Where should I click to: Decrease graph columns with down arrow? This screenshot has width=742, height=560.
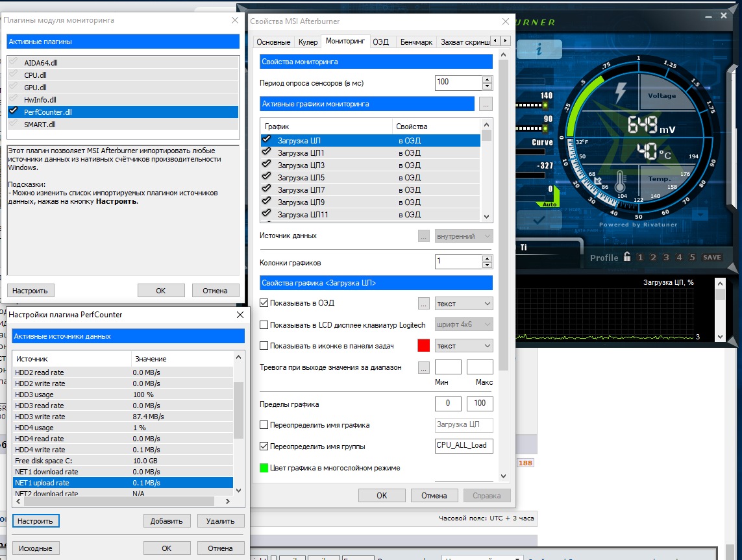[x=488, y=265]
